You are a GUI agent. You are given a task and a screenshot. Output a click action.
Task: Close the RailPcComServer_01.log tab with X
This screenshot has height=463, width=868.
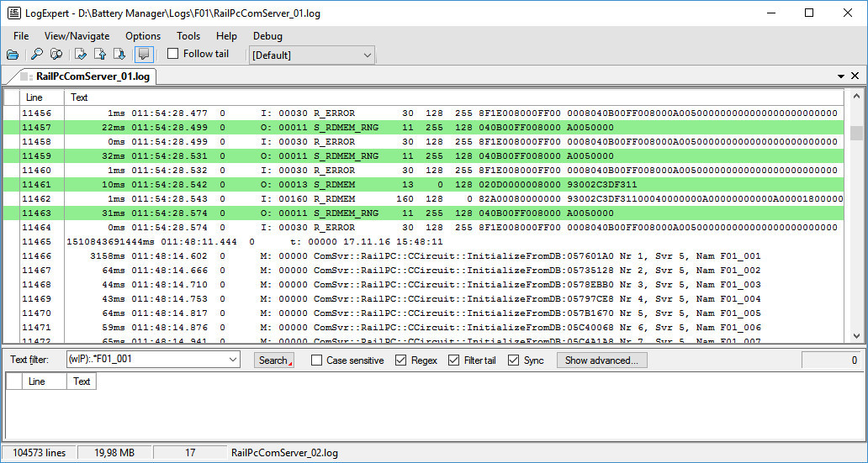pyautogui.click(x=855, y=76)
